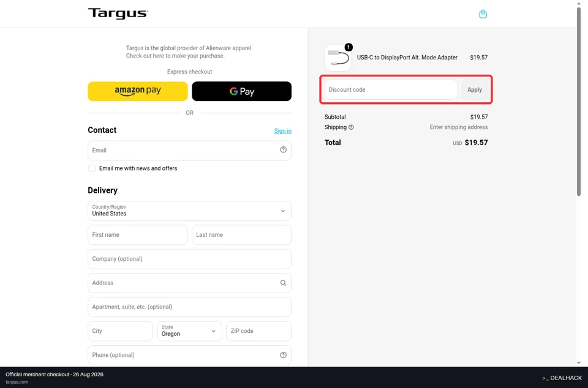Open the State dropdown showing Oregon
The width and height of the screenshot is (588, 388).
(189, 331)
